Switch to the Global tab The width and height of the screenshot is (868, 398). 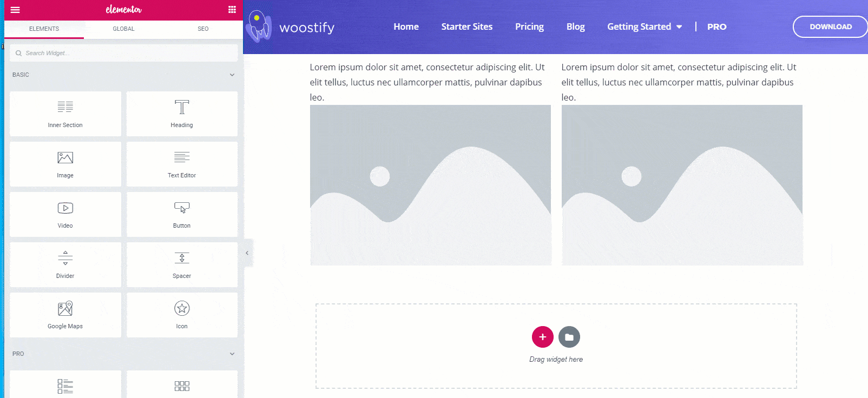click(x=123, y=29)
